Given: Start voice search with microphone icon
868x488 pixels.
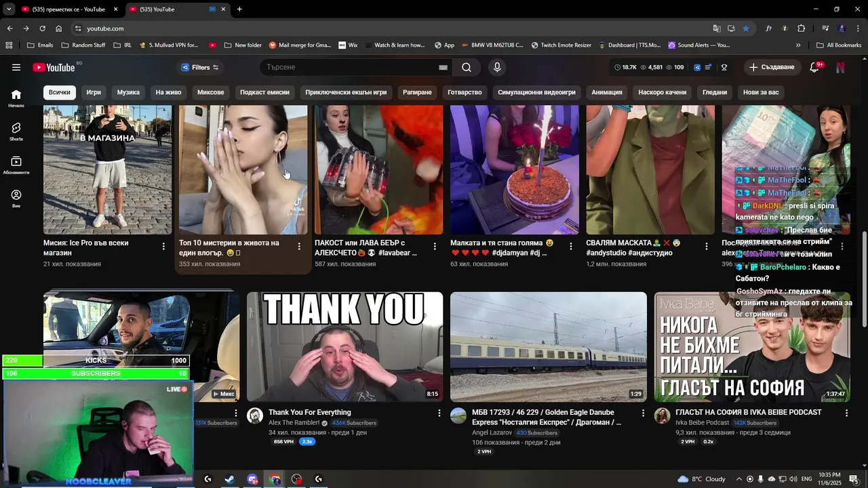Looking at the screenshot, I should 497,67.
